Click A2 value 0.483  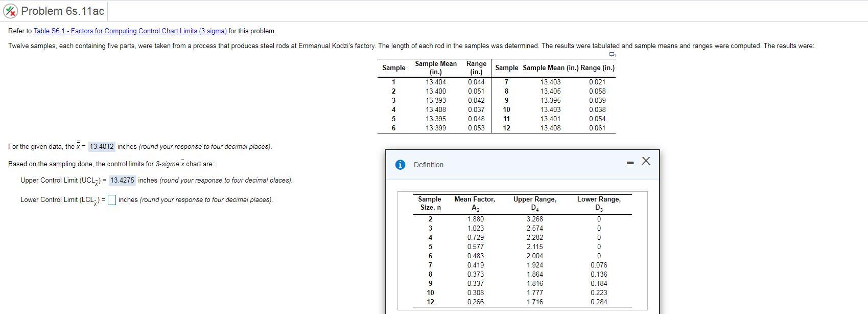[476, 256]
